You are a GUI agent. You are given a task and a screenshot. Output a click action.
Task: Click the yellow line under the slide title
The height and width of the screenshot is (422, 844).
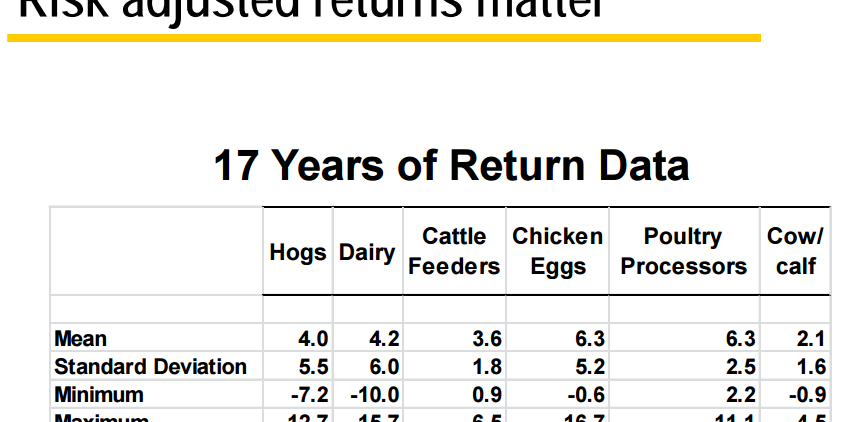pos(384,38)
